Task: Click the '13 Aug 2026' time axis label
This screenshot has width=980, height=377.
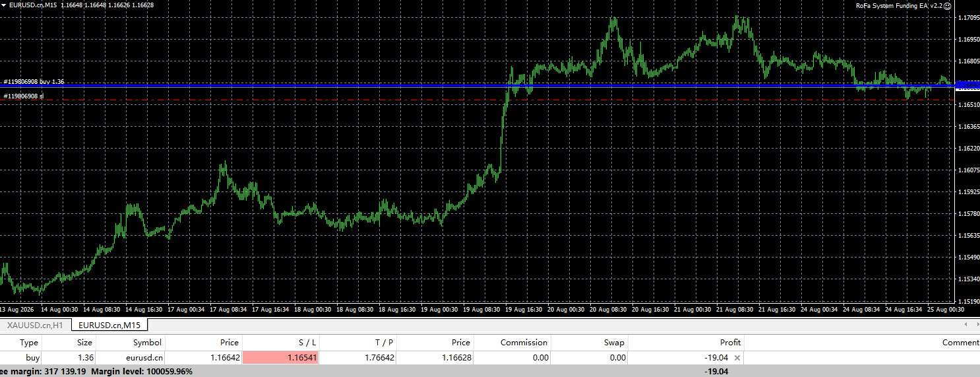Action: [16, 310]
